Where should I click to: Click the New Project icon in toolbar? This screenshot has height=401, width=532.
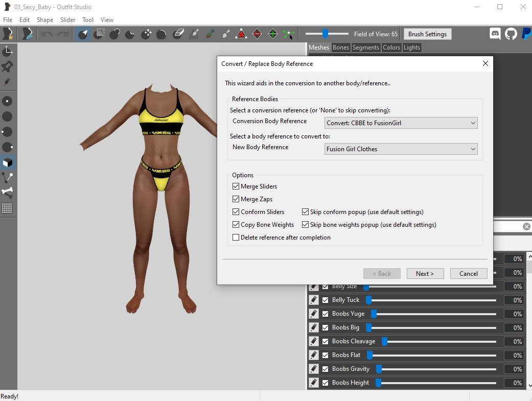(8, 34)
